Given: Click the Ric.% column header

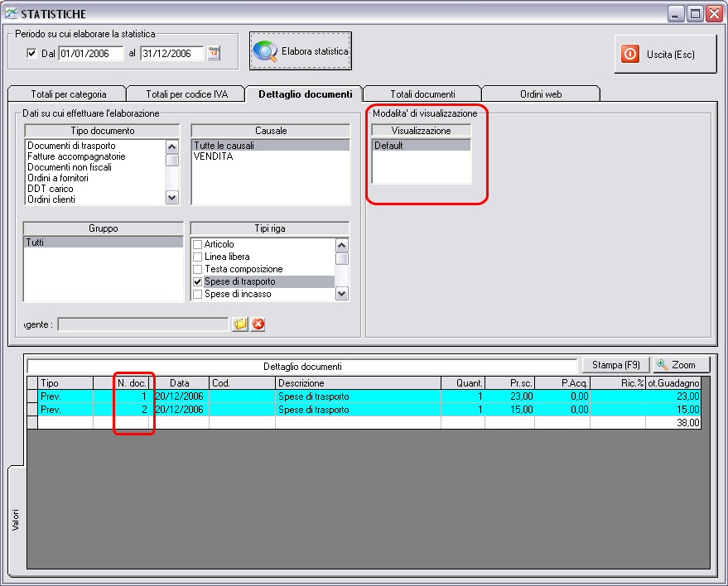Looking at the screenshot, I should [618, 383].
